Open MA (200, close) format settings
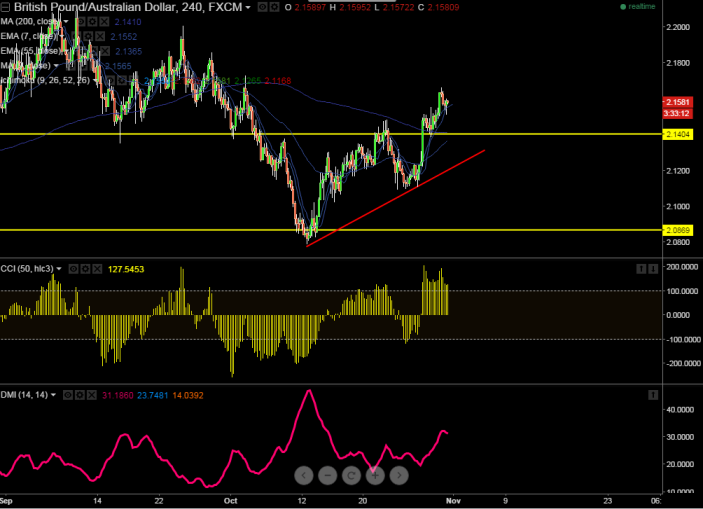The image size is (703, 509). tap(92, 22)
